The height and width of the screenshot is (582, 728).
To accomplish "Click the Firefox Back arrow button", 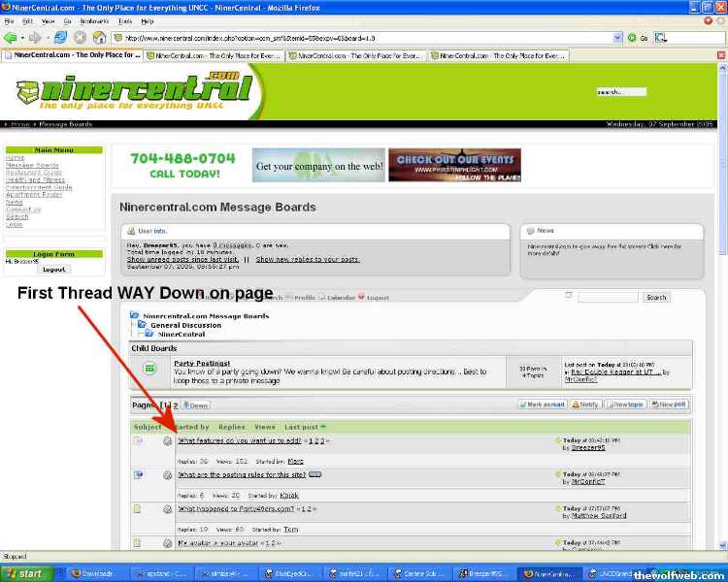I will [x=12, y=37].
